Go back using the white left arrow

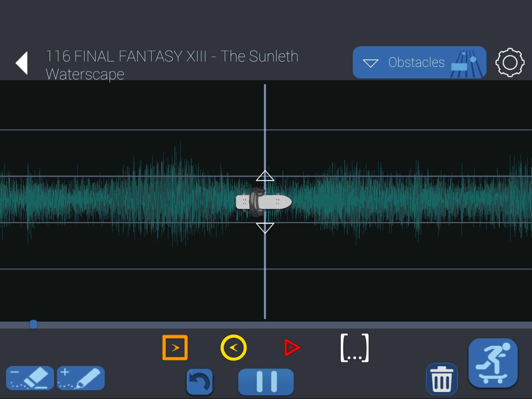coord(22,63)
